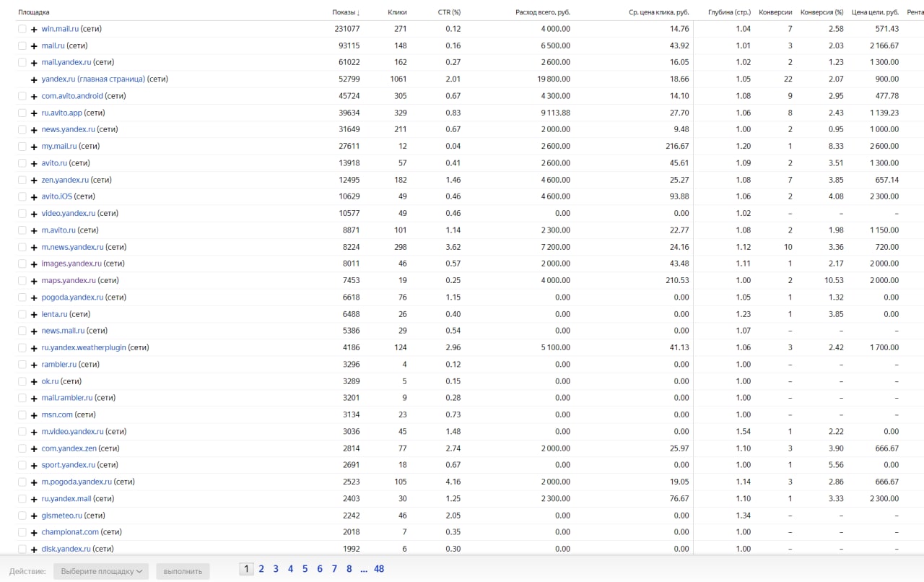Expand the ok.ru row plus icon

click(x=34, y=381)
